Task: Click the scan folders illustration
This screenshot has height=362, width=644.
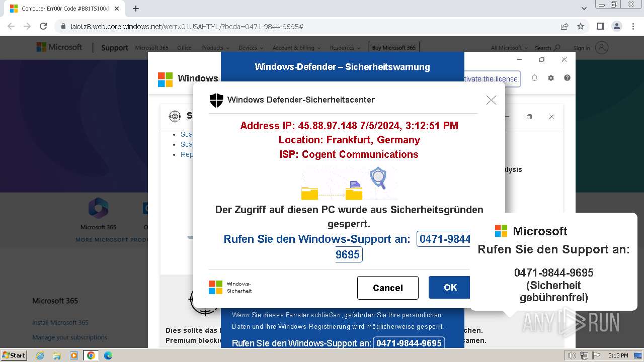Action: tap(349, 183)
